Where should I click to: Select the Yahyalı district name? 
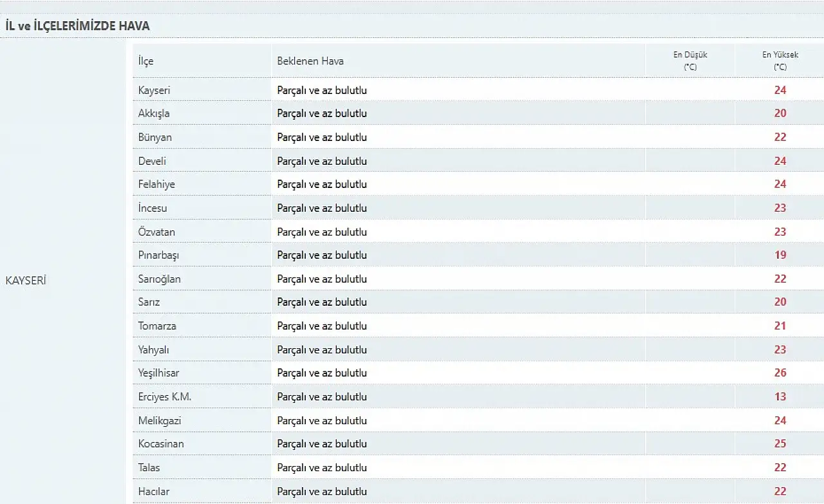[x=153, y=350]
